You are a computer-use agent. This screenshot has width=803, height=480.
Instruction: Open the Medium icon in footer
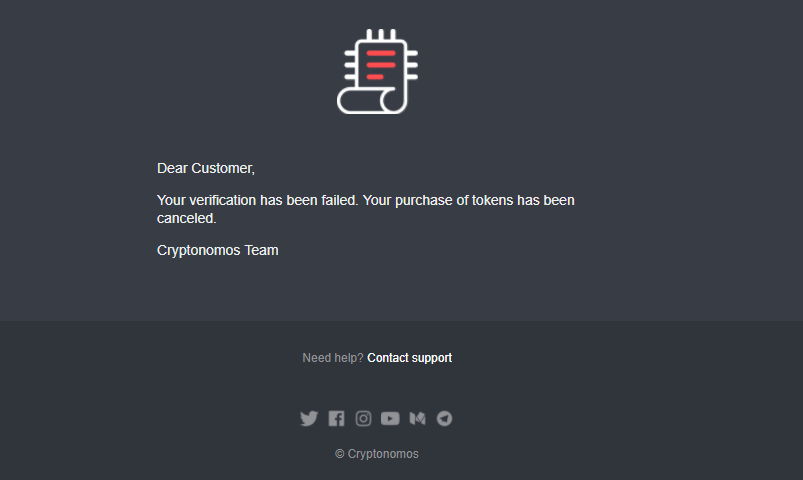pyautogui.click(x=417, y=419)
